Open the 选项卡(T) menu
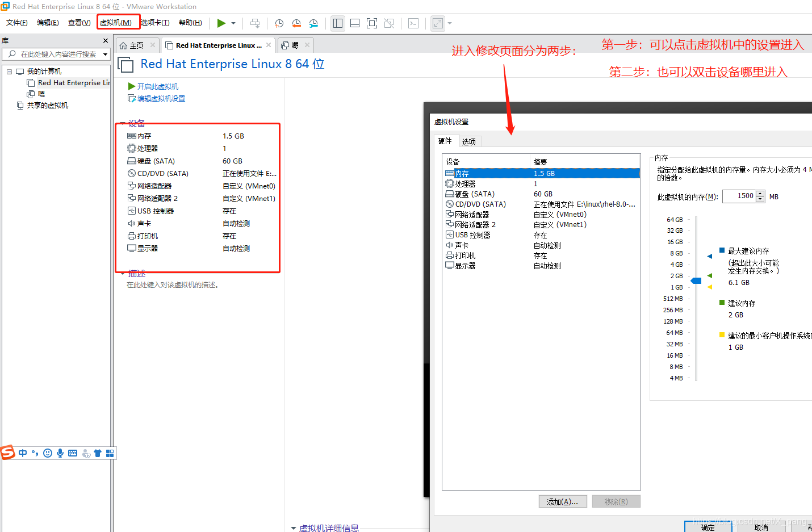 (x=155, y=23)
